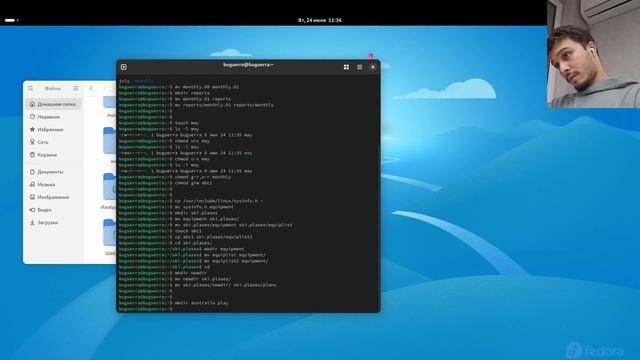Click the 'mkdir ski.places' terminal line

coord(168,213)
